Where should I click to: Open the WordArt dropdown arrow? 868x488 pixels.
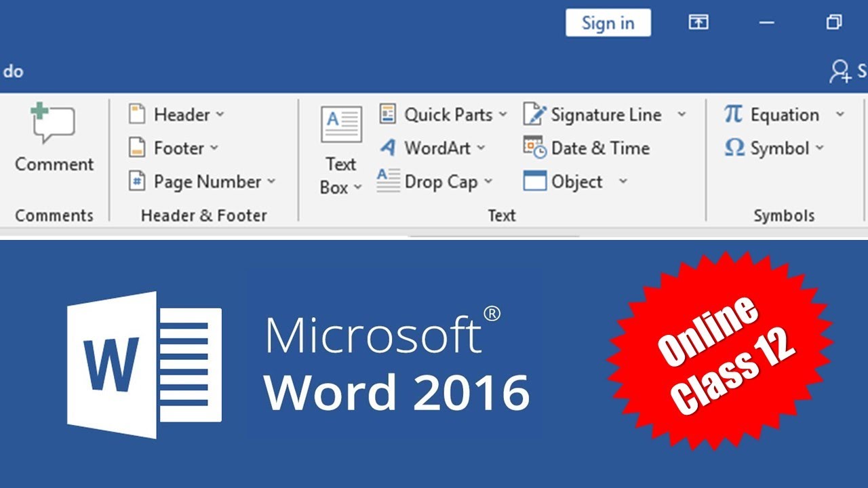481,148
